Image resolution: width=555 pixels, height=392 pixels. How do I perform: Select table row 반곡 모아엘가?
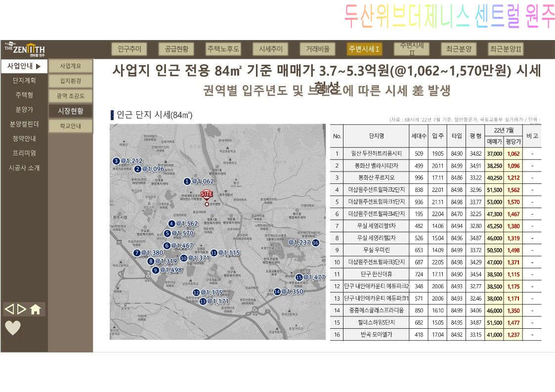(x=436, y=335)
